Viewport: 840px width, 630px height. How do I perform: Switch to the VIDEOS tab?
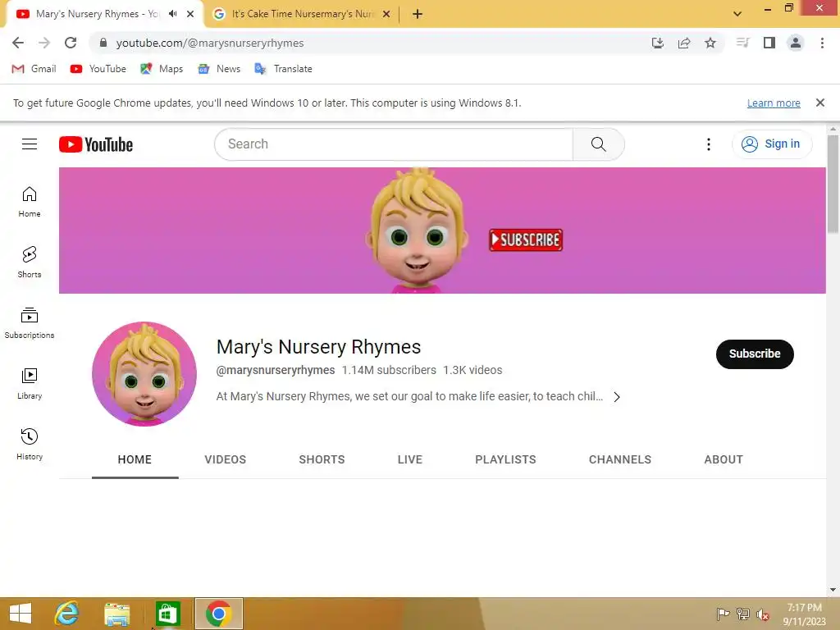pos(225,459)
